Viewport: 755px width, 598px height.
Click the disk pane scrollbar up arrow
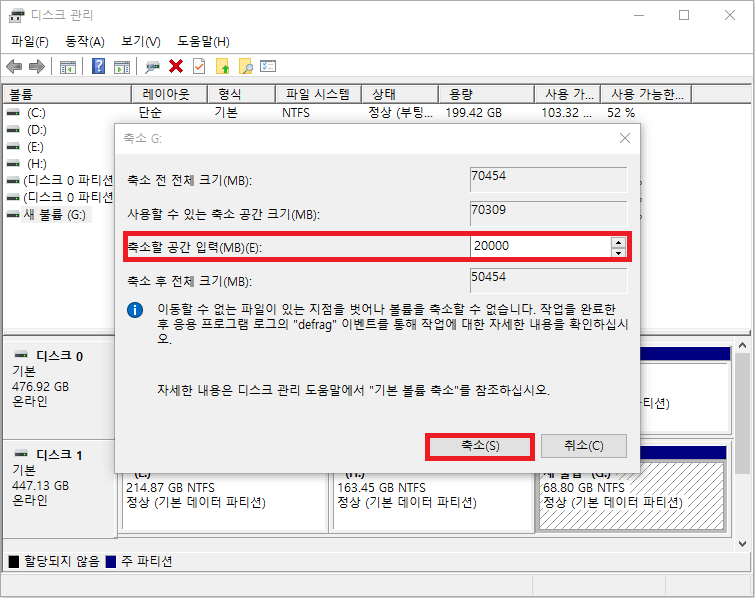(x=742, y=345)
